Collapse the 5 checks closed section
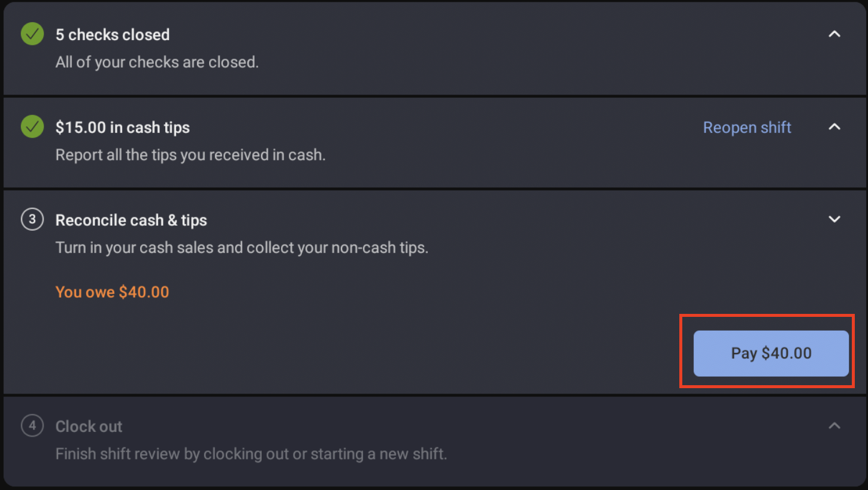This screenshot has height=490, width=868. coord(834,34)
